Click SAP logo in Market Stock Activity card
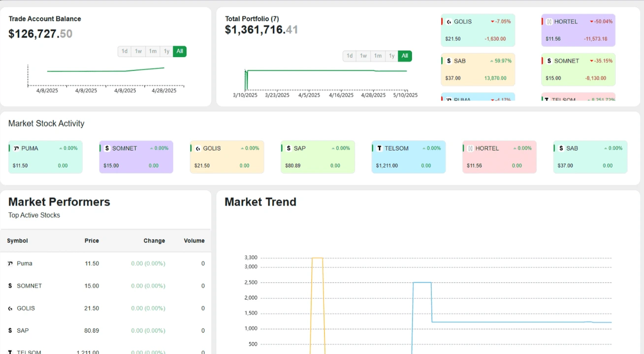The image size is (644, 354). [289, 148]
